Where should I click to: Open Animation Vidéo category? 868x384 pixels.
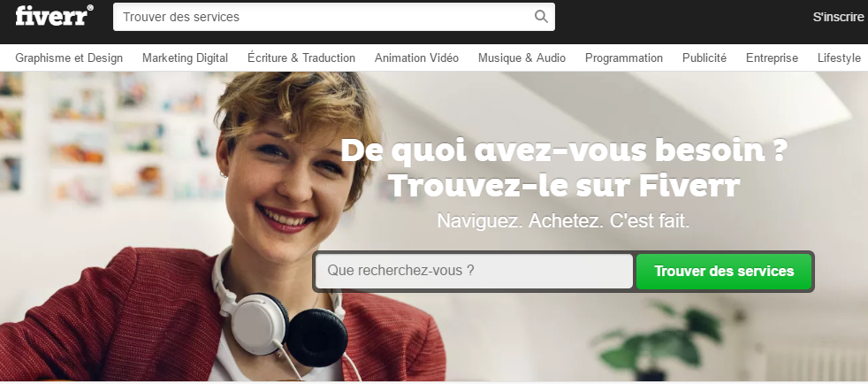click(416, 58)
